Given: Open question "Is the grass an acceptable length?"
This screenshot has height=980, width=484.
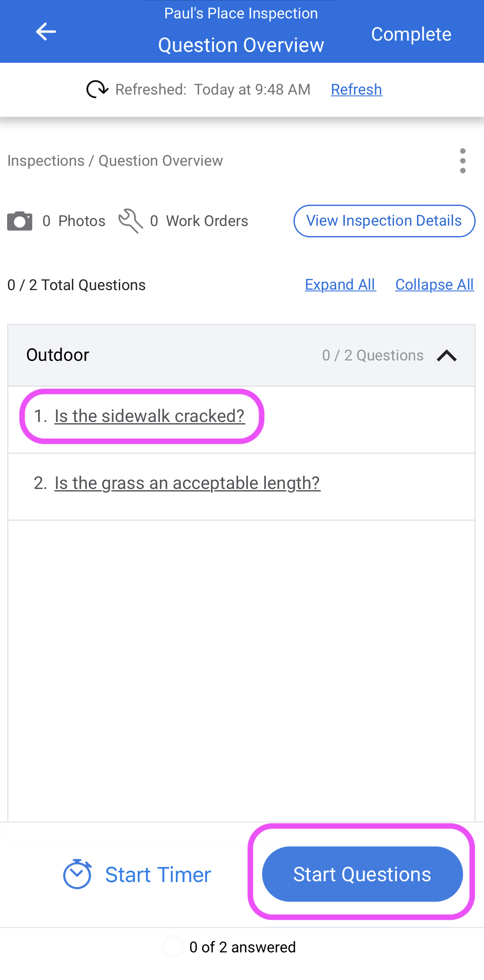Looking at the screenshot, I should (x=187, y=483).
